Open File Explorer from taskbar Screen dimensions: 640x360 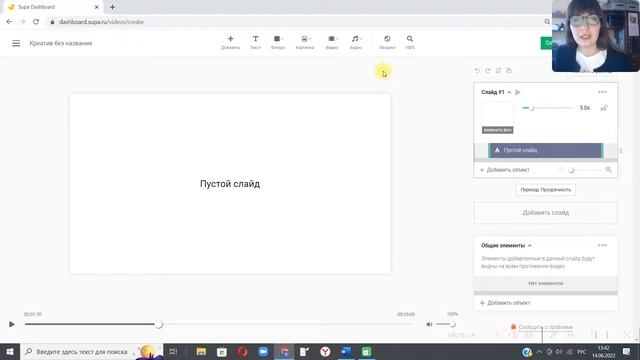click(x=201, y=351)
